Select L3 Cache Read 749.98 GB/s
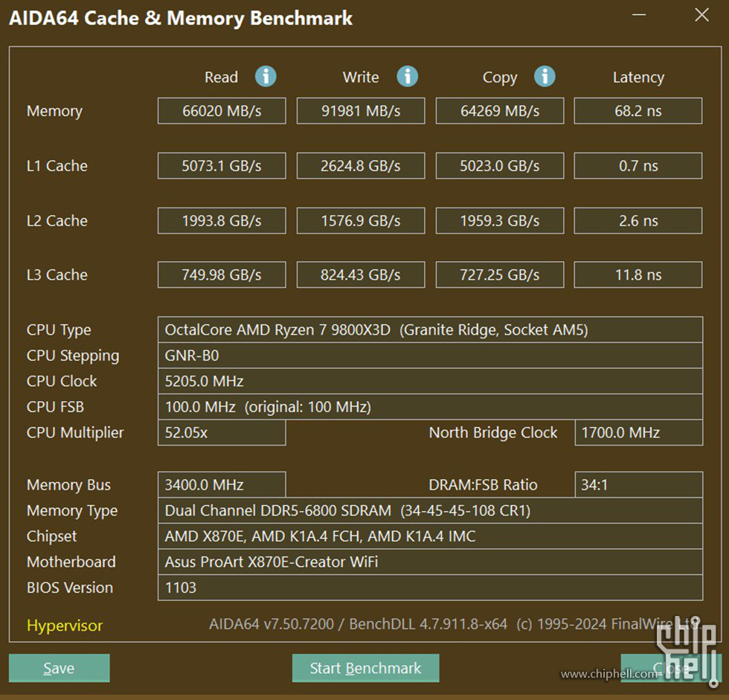Image resolution: width=729 pixels, height=700 pixels. [222, 274]
